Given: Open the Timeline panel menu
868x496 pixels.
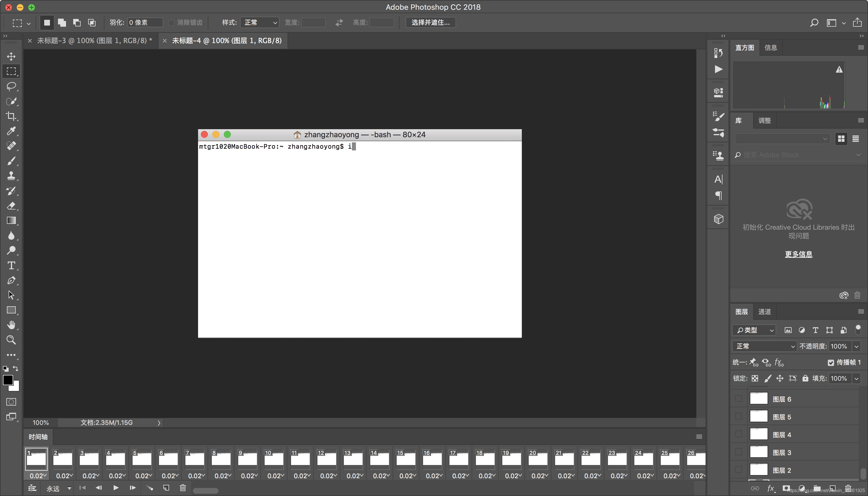Looking at the screenshot, I should click(x=699, y=436).
